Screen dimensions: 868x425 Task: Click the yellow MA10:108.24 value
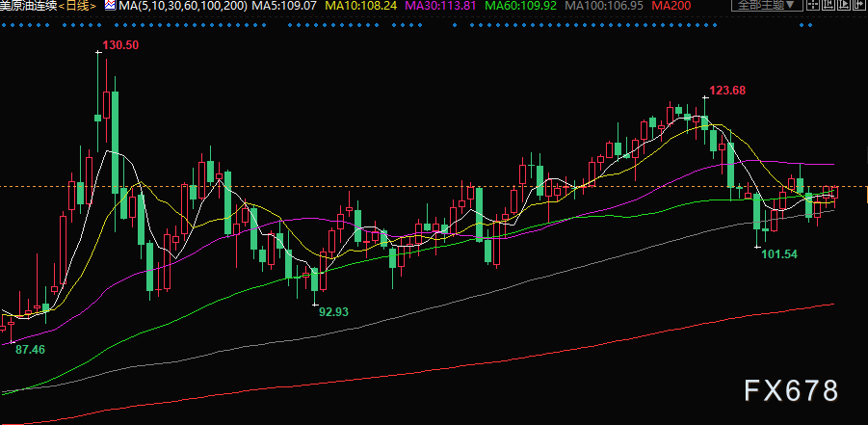[363, 6]
